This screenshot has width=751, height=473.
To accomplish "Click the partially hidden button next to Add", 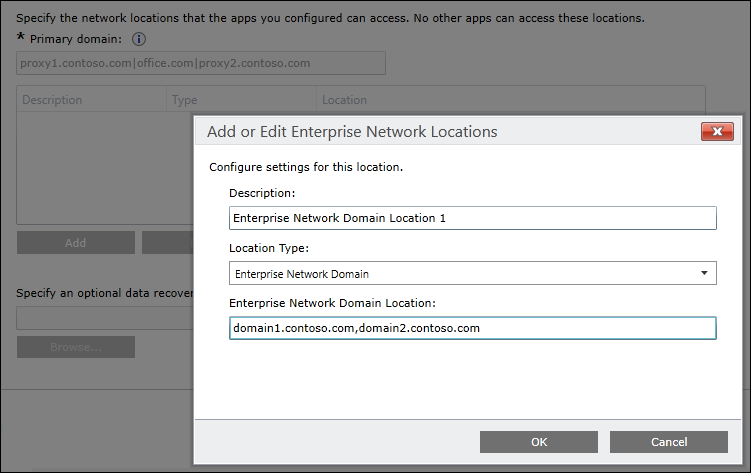I will [167, 243].
